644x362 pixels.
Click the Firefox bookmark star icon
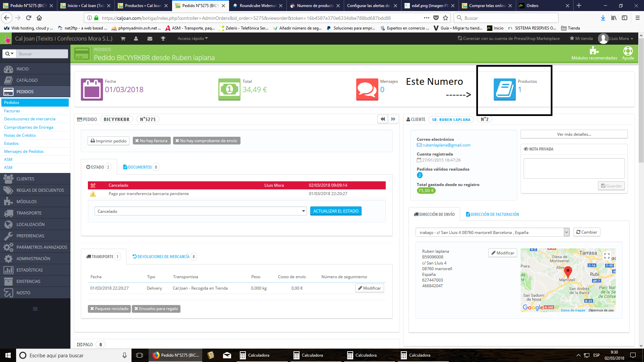pyautogui.click(x=445, y=18)
